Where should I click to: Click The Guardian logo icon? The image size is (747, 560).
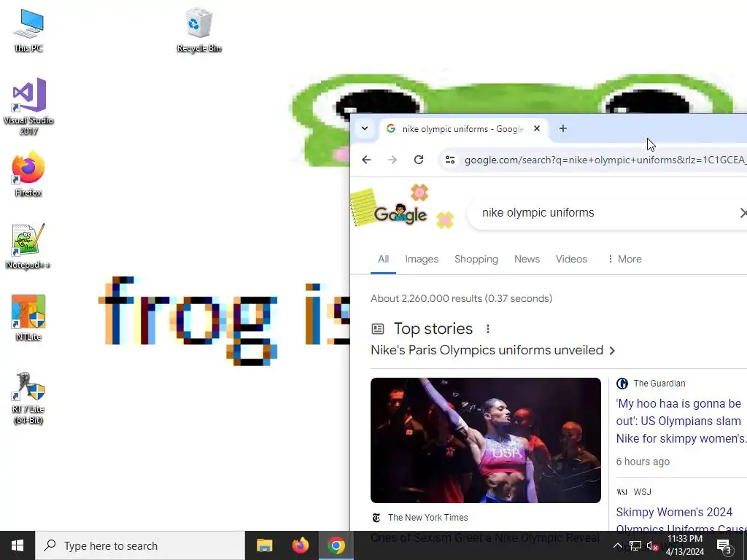[x=622, y=384]
